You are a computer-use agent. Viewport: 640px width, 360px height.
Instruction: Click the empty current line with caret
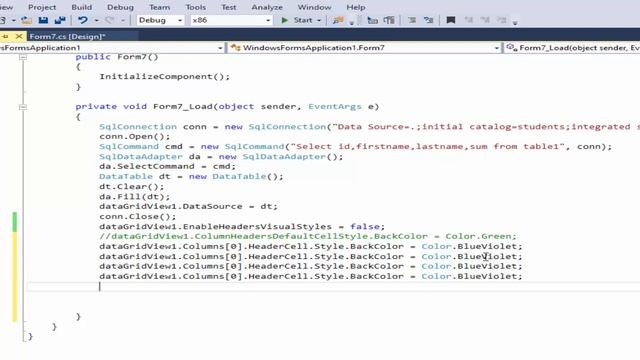(x=333, y=287)
